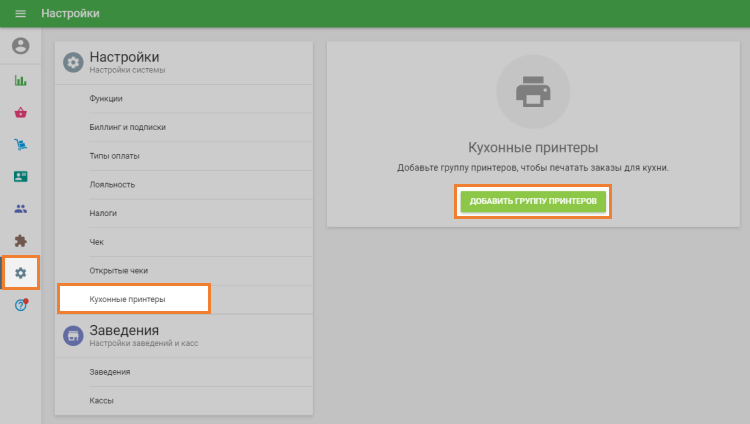Go to Типы оплаты settings
The width and height of the screenshot is (750, 424).
coord(114,156)
